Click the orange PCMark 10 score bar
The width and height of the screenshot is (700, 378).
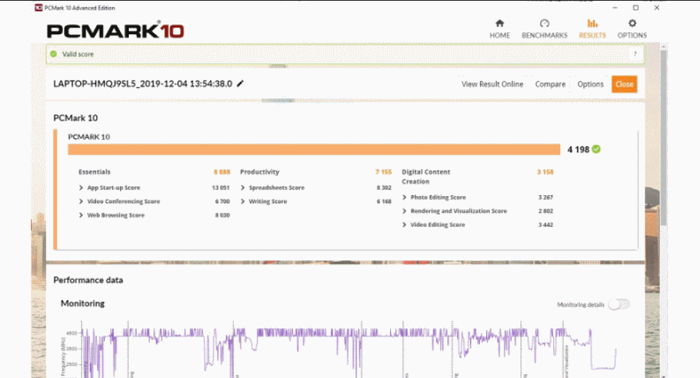pyautogui.click(x=314, y=149)
